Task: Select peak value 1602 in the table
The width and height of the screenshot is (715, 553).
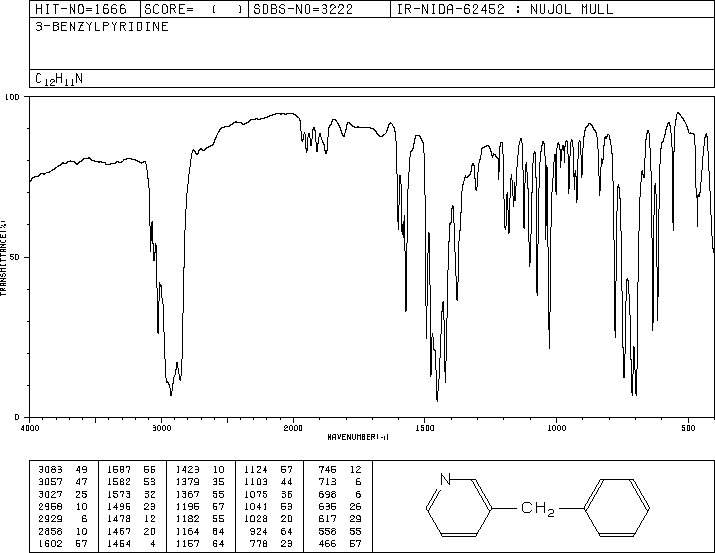Action: (51, 543)
